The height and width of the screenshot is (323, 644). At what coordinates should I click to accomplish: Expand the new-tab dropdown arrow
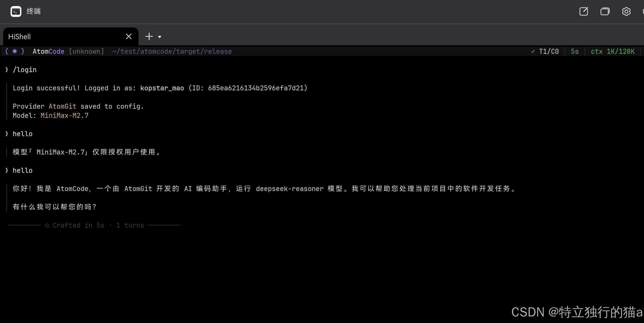(x=160, y=37)
